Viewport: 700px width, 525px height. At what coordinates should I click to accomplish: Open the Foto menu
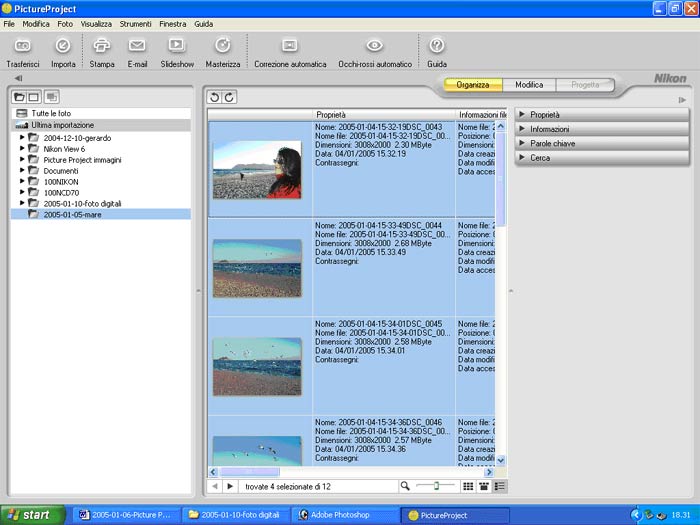(x=65, y=24)
